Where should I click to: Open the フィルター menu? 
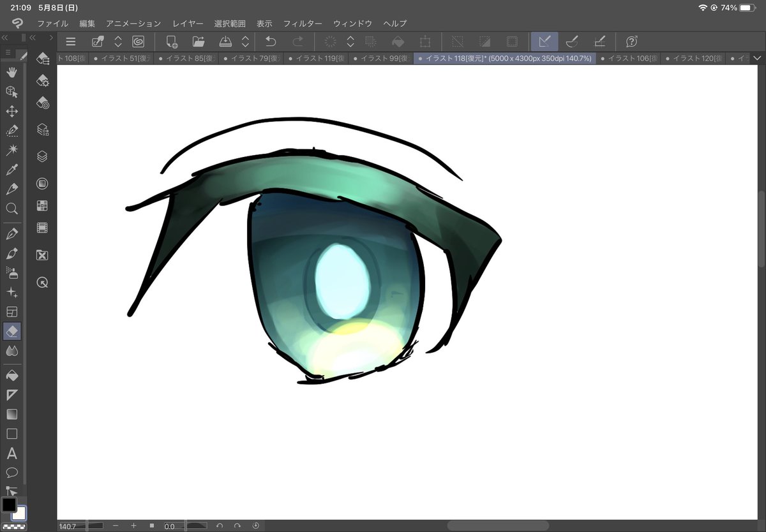pos(303,23)
